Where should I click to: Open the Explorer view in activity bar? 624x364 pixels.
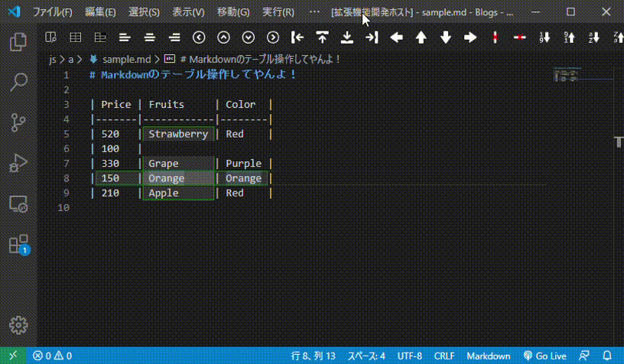click(x=18, y=42)
